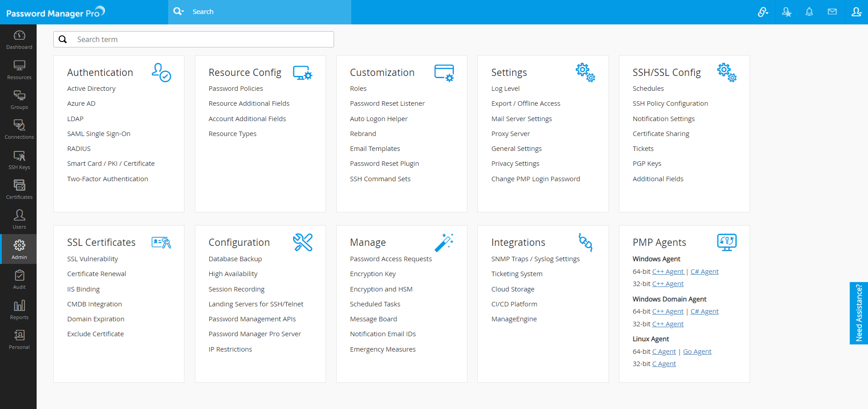Click the key-link icon in top bar
Image resolution: width=868 pixels, height=409 pixels.
(763, 12)
